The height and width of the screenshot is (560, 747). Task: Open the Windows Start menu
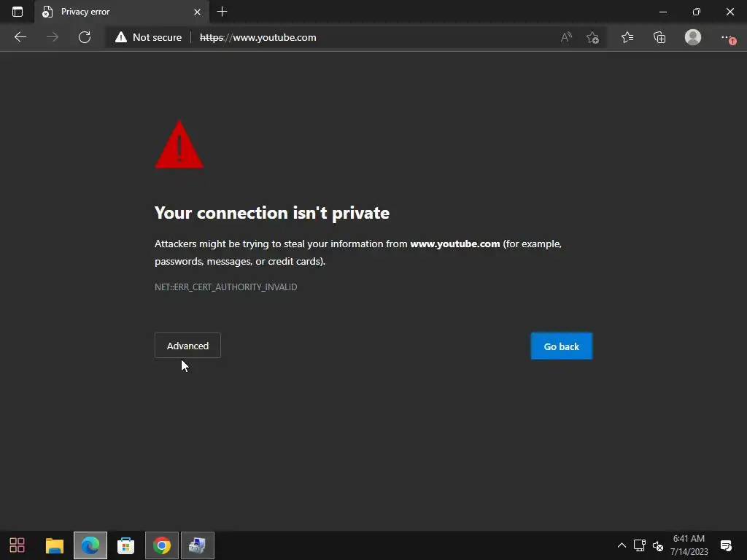18,545
